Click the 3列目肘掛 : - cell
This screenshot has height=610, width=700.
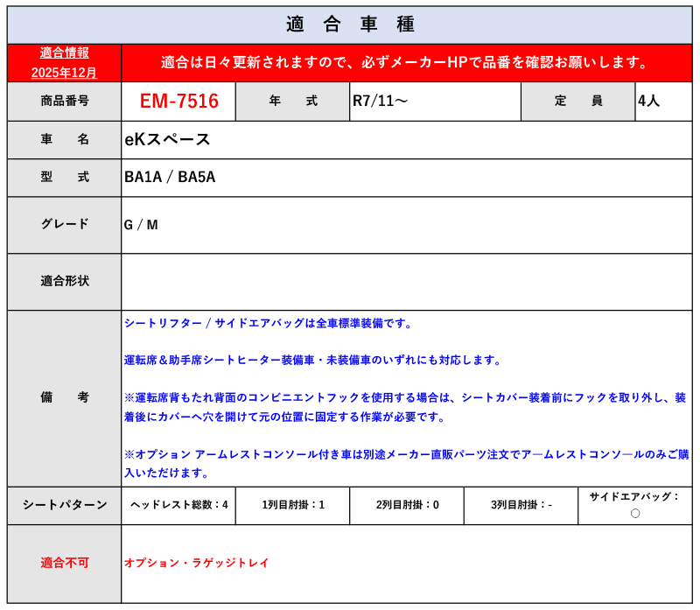point(521,505)
